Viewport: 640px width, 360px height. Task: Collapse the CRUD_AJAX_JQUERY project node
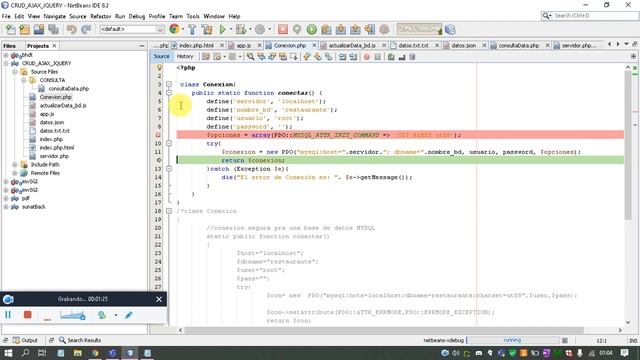point(6,64)
